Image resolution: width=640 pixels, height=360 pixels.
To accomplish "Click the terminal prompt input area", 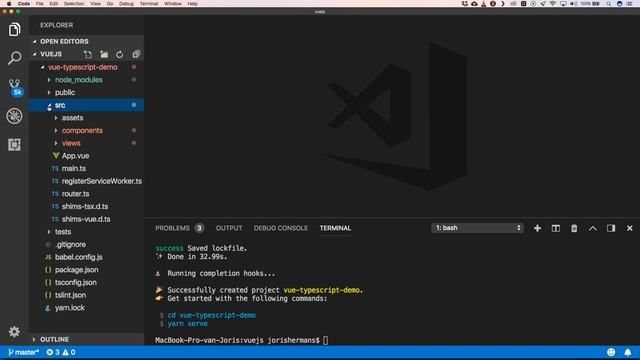I will click(x=325, y=340).
